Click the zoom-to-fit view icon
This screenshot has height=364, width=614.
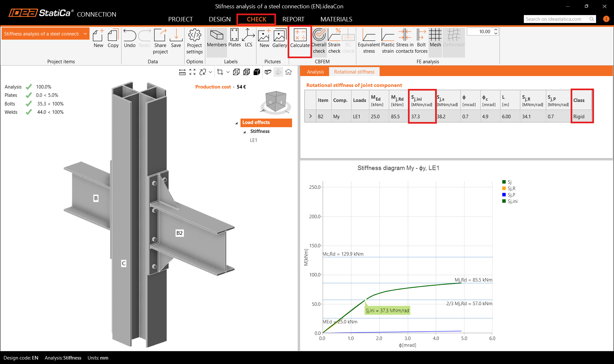tap(193, 72)
